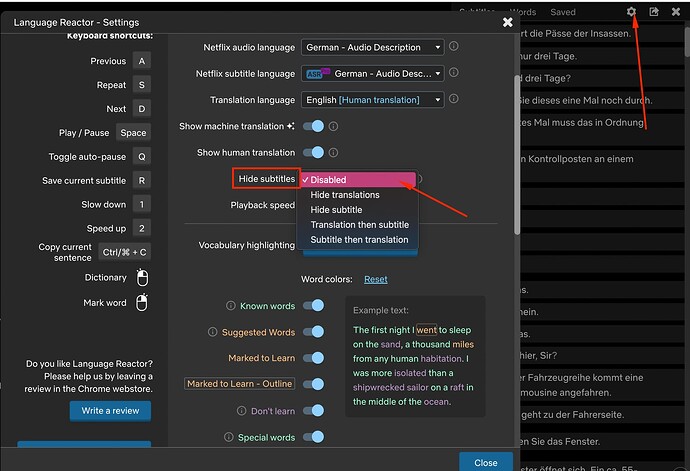Click the Reset link for word colors

[375, 280]
